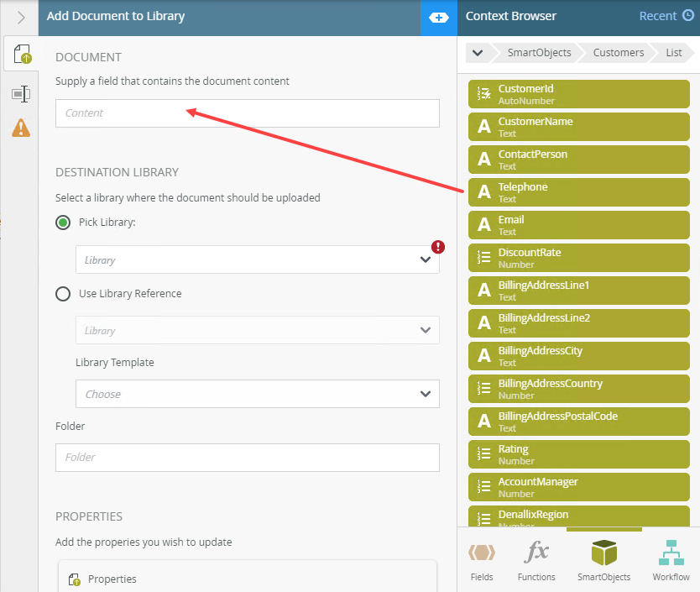Select the Telephone text field item
Screen dimensions: 700x592
(578, 192)
